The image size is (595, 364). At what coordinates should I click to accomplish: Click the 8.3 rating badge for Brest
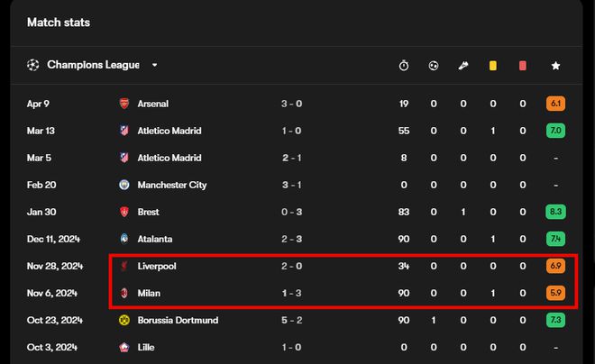pyautogui.click(x=555, y=212)
